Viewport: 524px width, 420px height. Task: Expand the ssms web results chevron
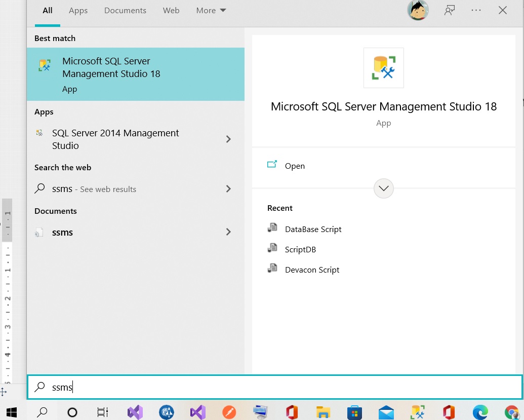pyautogui.click(x=228, y=189)
